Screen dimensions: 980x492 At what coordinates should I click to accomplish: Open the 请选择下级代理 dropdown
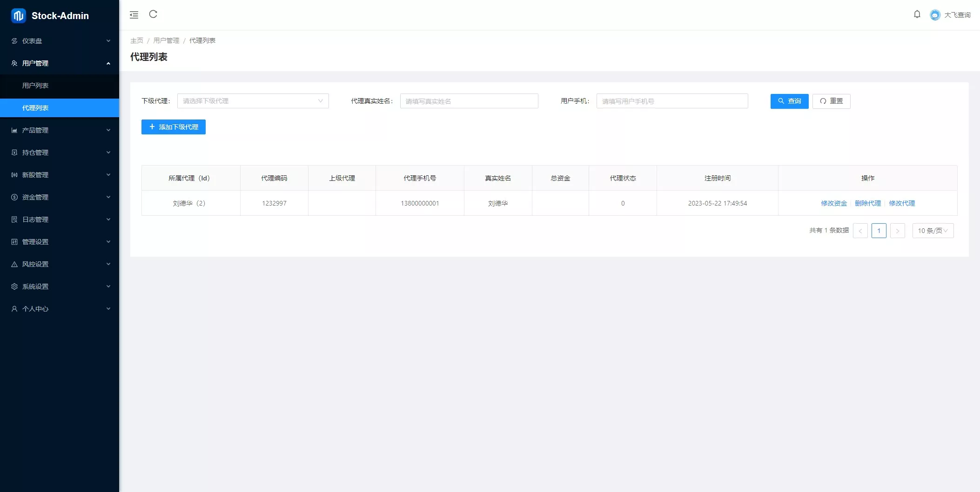tap(253, 101)
